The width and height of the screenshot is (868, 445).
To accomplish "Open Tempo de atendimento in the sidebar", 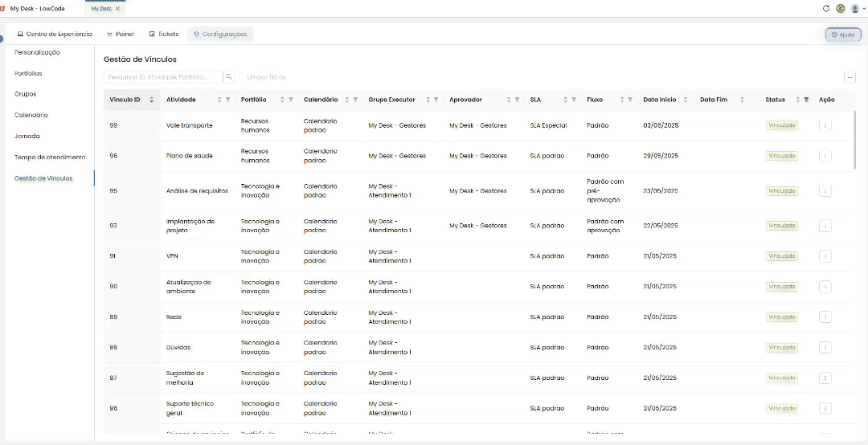I will click(50, 157).
